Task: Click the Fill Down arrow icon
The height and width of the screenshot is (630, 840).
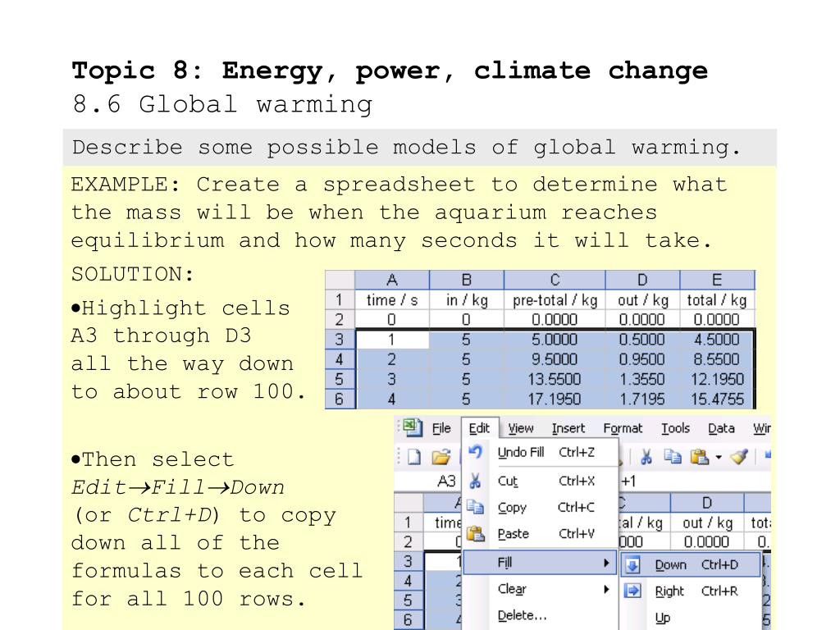Action: click(632, 565)
